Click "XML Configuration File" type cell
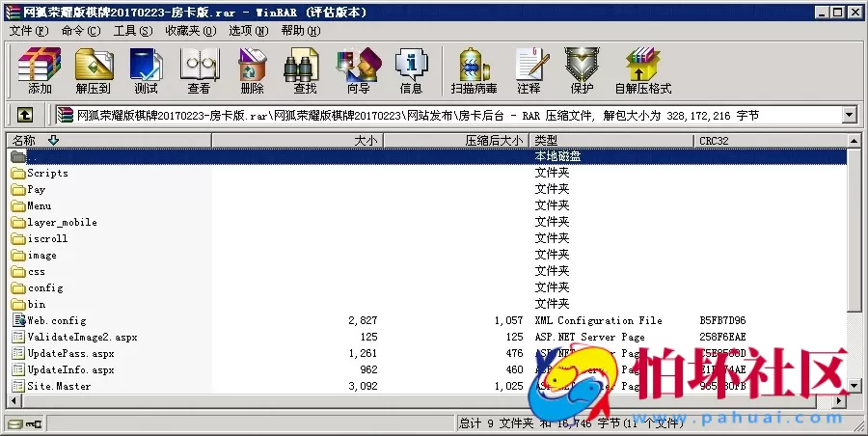This screenshot has height=436, width=868. pos(598,321)
